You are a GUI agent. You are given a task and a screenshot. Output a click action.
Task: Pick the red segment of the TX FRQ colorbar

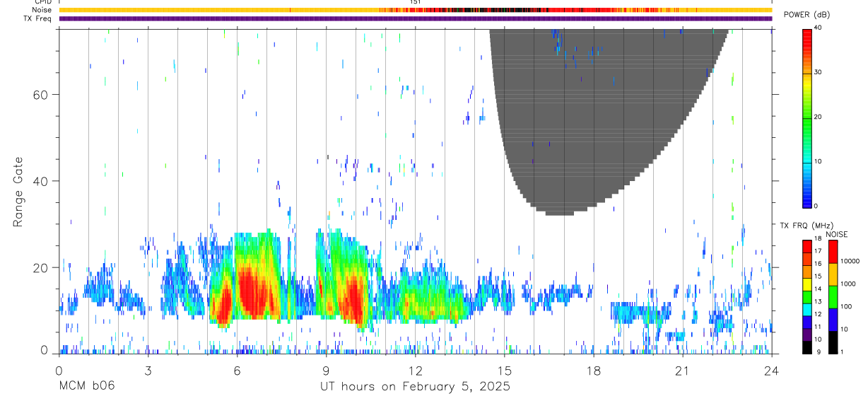click(x=807, y=247)
